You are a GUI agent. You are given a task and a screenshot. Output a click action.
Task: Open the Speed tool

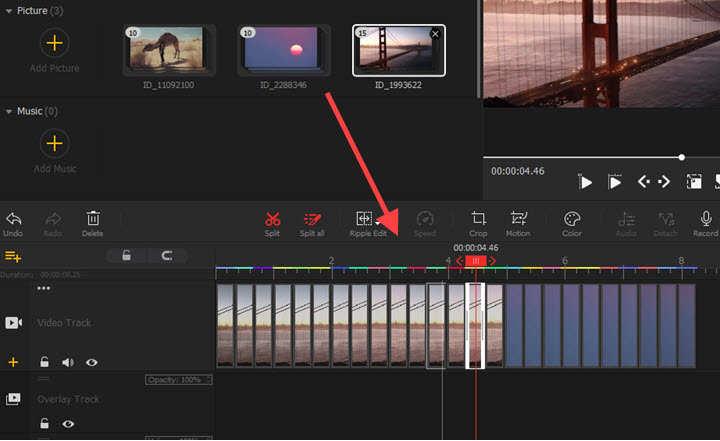coord(425,219)
